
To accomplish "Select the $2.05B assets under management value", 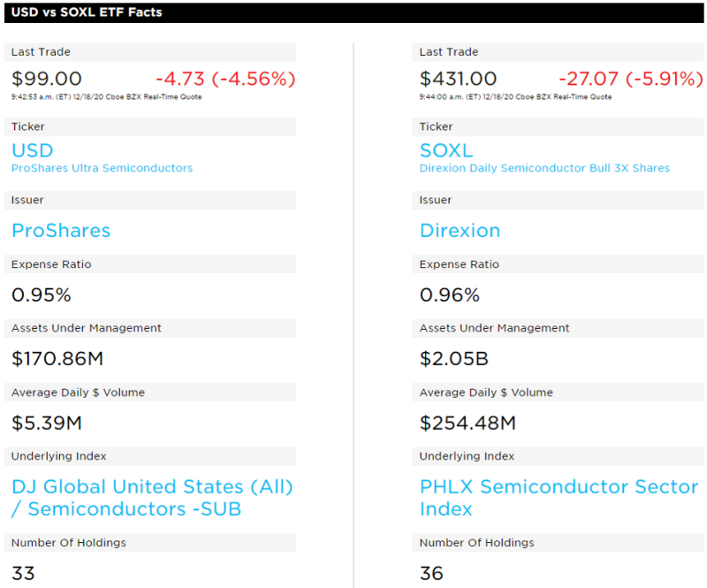I will 454,359.
